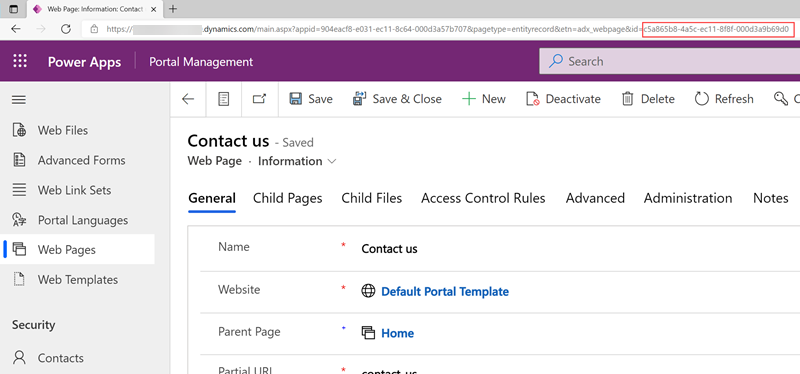800x374 pixels.
Task: Click the browser back arrow
Action: 16,29
